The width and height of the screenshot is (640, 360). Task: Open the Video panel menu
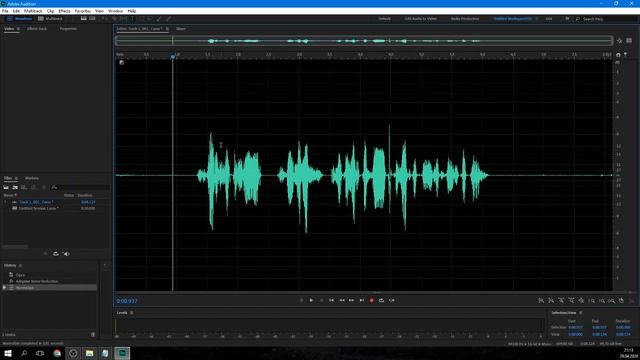click(x=18, y=29)
